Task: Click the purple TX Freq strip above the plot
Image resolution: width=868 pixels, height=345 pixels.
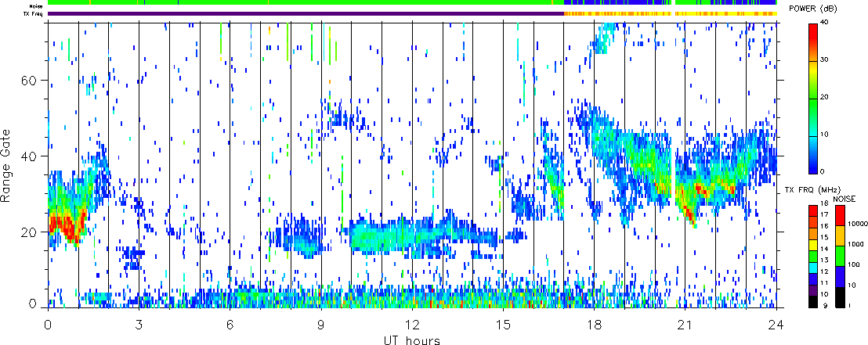Action: (x=306, y=14)
